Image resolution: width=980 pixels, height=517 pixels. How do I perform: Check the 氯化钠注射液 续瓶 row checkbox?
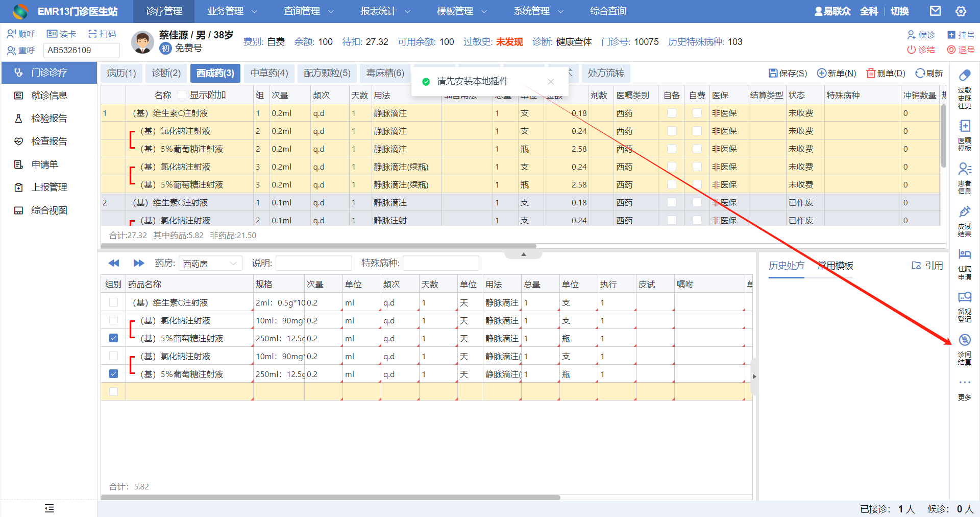(x=113, y=356)
